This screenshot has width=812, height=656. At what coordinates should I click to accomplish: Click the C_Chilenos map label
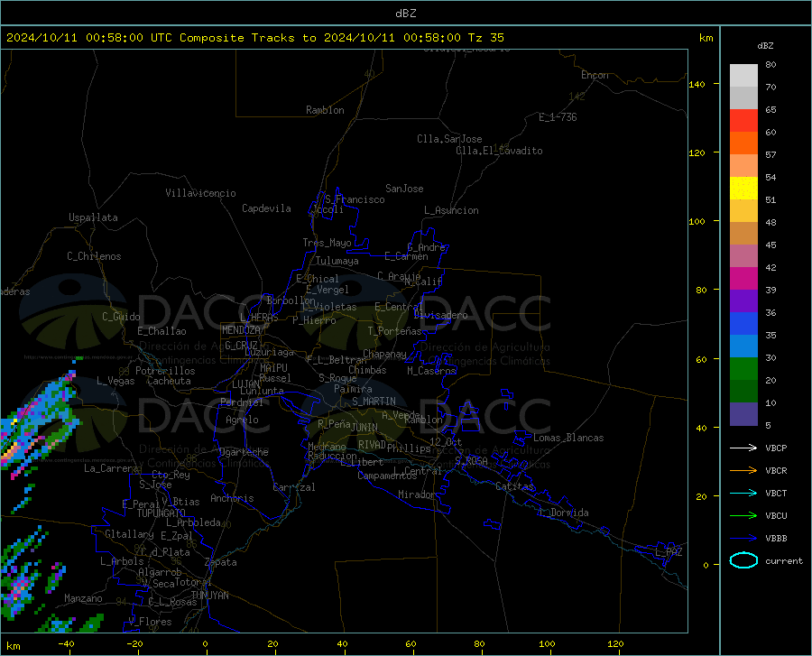94,256
